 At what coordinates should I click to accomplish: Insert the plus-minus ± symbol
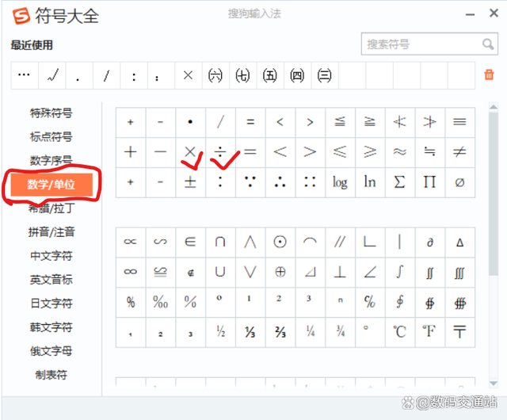click(x=190, y=181)
